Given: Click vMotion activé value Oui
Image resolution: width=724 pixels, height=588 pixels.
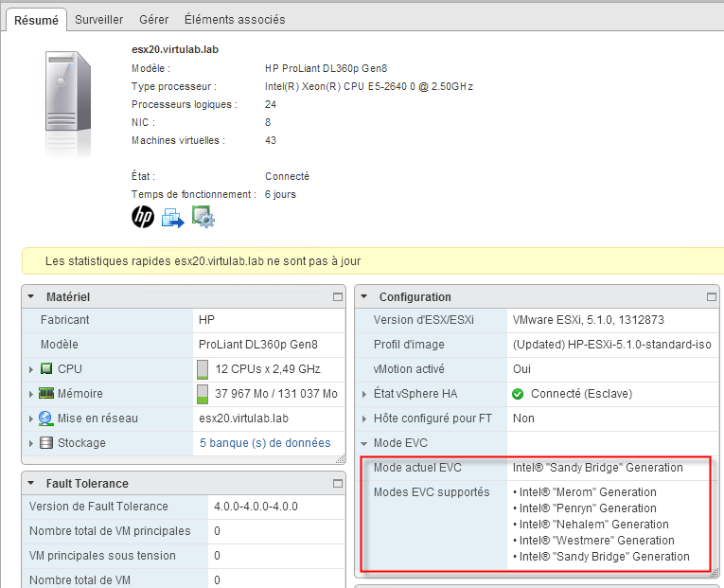Looking at the screenshot, I should click(x=521, y=369).
